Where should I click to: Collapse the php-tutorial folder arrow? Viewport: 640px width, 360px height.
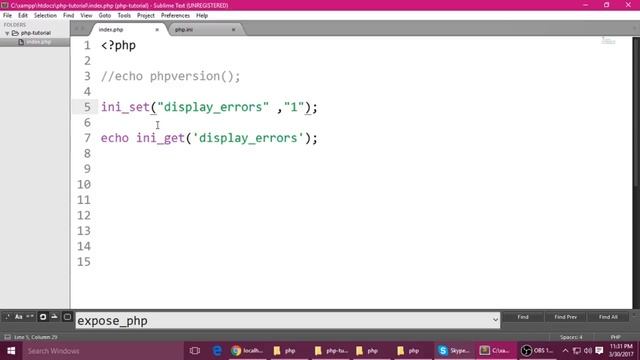[x=7, y=33]
